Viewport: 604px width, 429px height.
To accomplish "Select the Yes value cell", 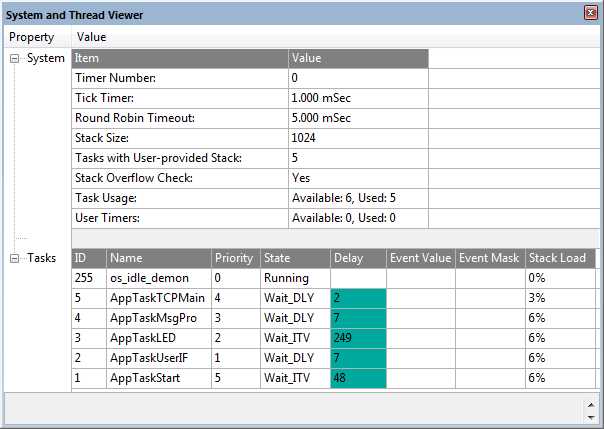I will coord(358,178).
